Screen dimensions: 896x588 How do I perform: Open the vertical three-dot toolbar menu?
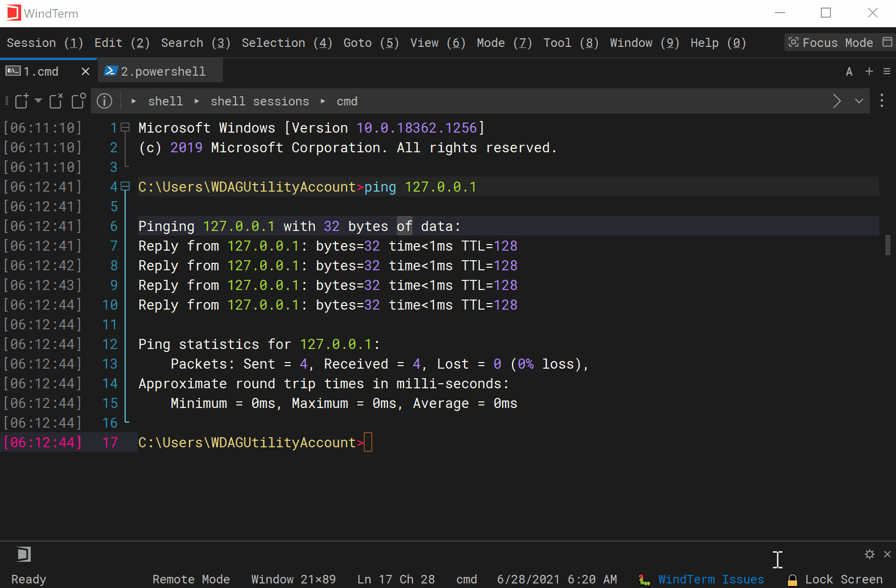click(x=882, y=101)
